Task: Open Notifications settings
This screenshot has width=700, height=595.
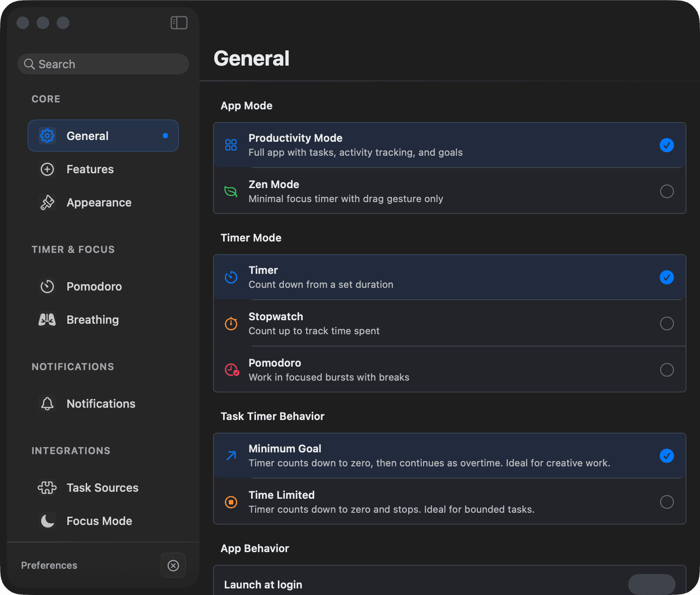Action: (103, 404)
